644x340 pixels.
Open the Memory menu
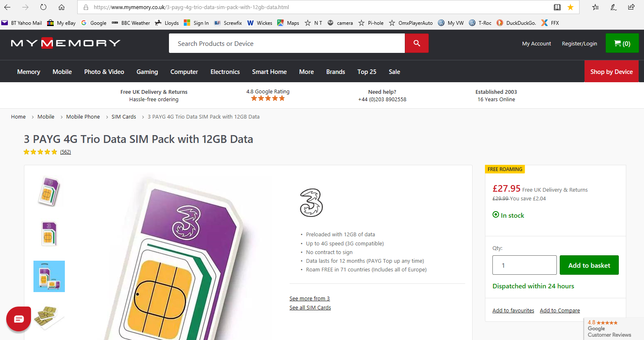point(29,71)
